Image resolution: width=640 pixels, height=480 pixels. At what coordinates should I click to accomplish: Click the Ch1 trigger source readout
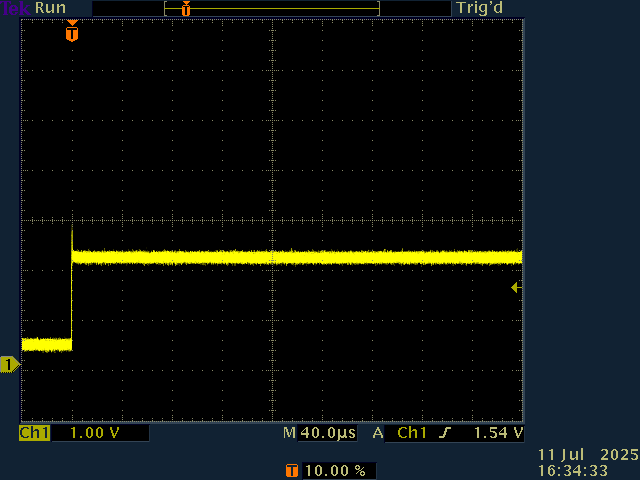(411, 433)
